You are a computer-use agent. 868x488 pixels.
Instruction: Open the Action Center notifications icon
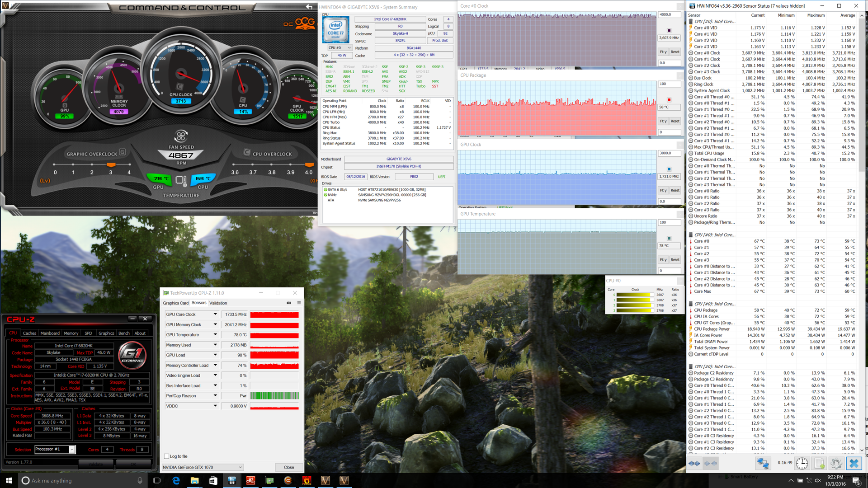856,480
